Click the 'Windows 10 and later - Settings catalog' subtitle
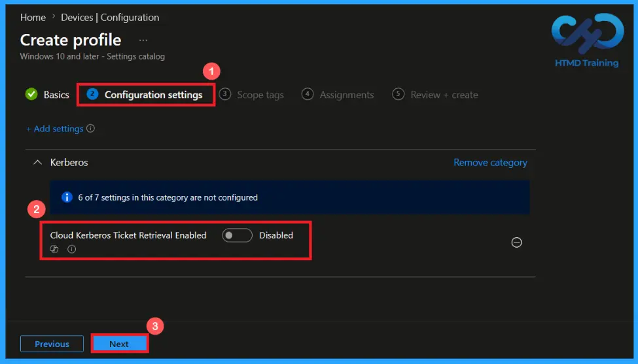 [x=92, y=56]
